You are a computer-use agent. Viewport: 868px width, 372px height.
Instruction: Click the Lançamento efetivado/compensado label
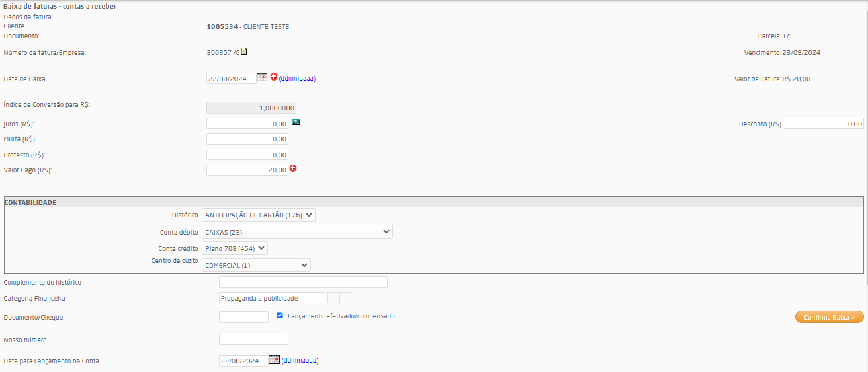coord(342,316)
